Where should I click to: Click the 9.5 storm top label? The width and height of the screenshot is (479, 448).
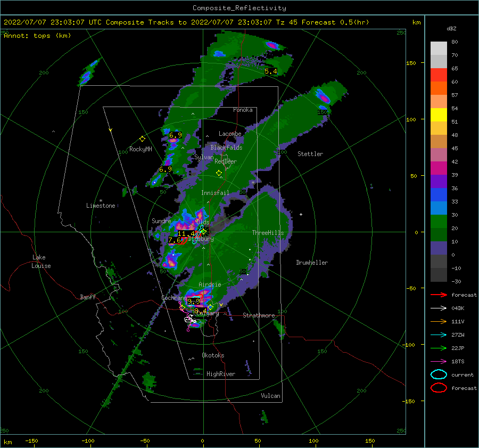194,302
